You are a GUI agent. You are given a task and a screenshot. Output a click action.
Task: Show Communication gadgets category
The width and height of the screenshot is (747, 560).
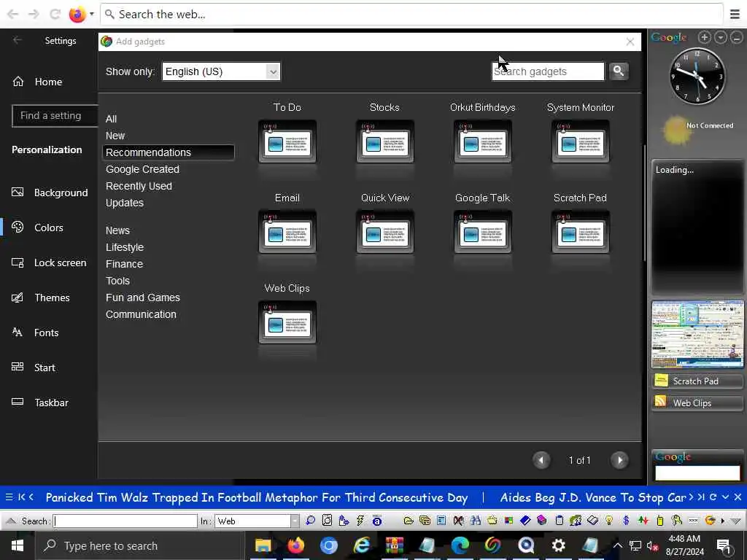click(x=141, y=314)
